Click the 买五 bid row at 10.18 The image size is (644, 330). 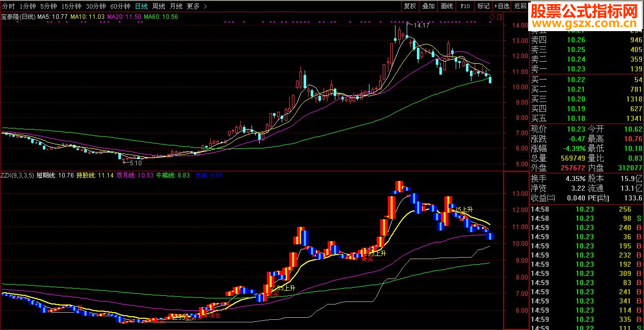pyautogui.click(x=586, y=118)
